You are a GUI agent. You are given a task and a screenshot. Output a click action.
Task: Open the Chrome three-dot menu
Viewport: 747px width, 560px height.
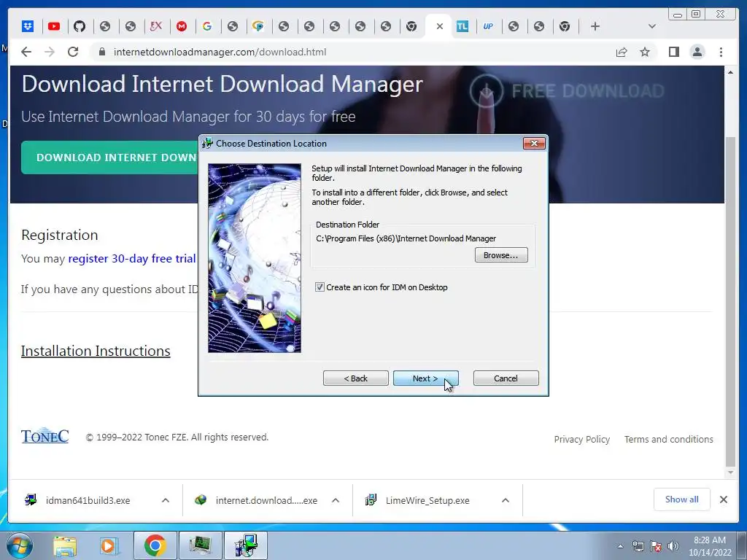pos(721,52)
